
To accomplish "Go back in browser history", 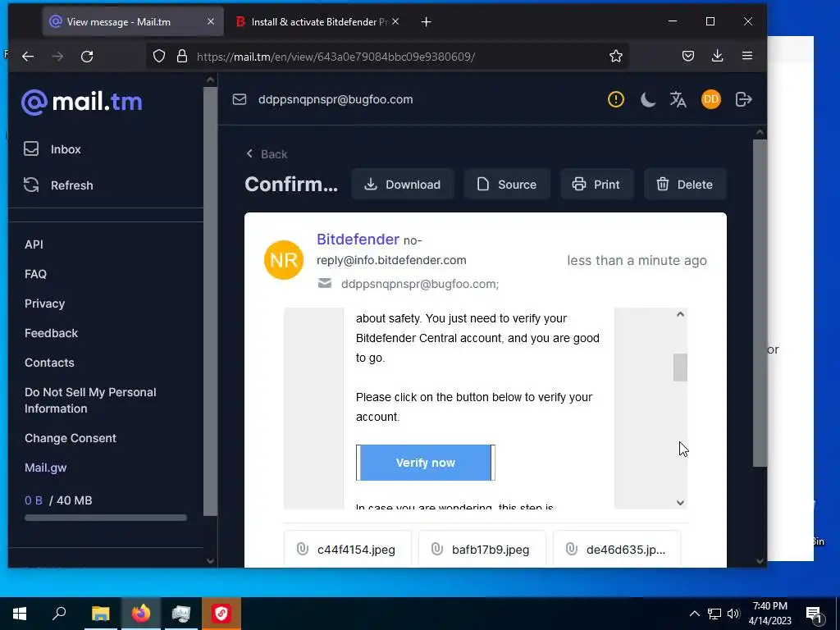I will [28, 57].
